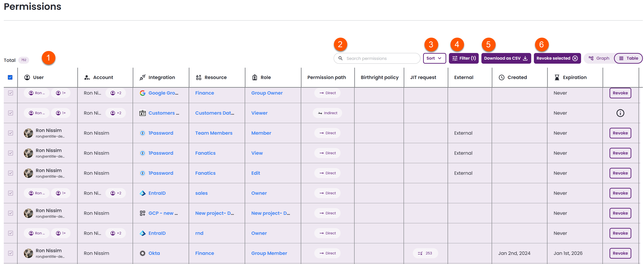644x264 pixels.
Task: Click the Okta integration icon
Action: coord(143,253)
